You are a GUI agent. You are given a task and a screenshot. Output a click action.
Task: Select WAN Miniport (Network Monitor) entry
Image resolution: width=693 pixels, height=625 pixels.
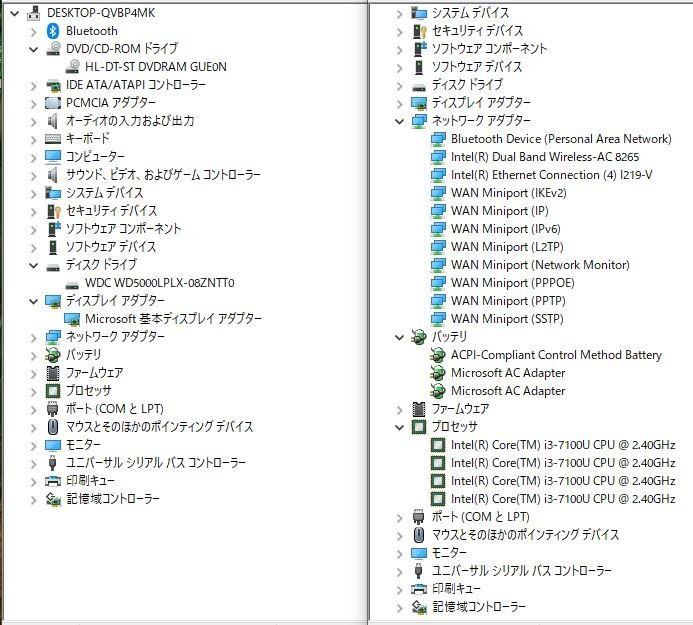coord(540,265)
